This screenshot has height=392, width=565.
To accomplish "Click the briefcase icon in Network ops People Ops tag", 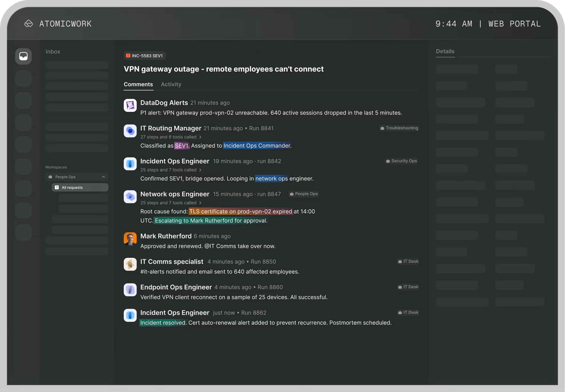I will tap(292, 194).
